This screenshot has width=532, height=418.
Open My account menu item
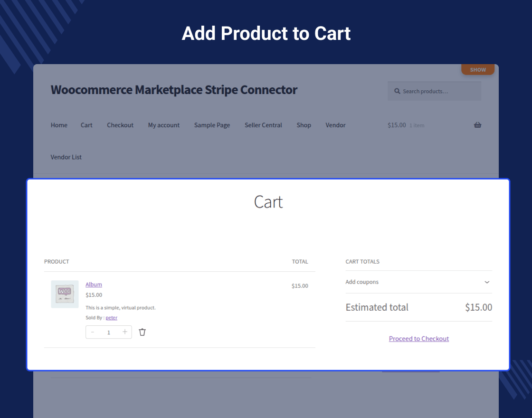coord(164,125)
